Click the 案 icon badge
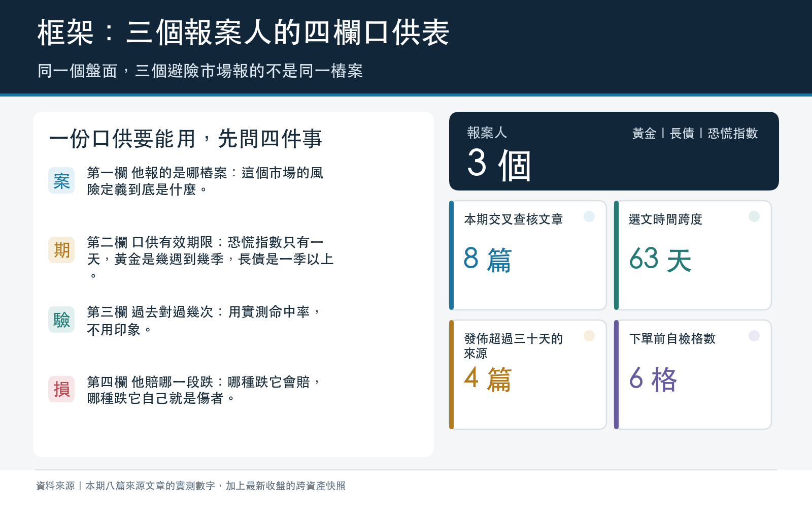Viewport: 812px width, 508px height. pos(61,181)
